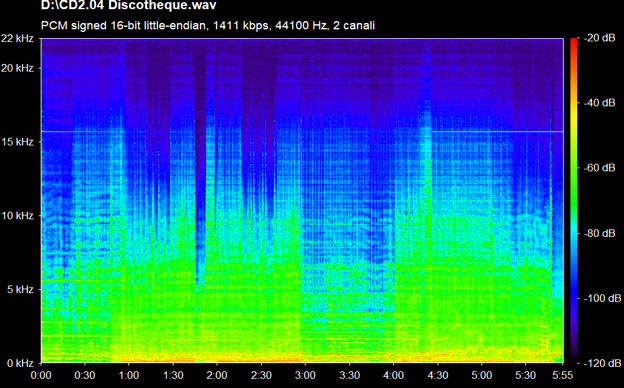Select the 5:55 end time marker
This screenshot has width=624, height=388.
pos(563,375)
